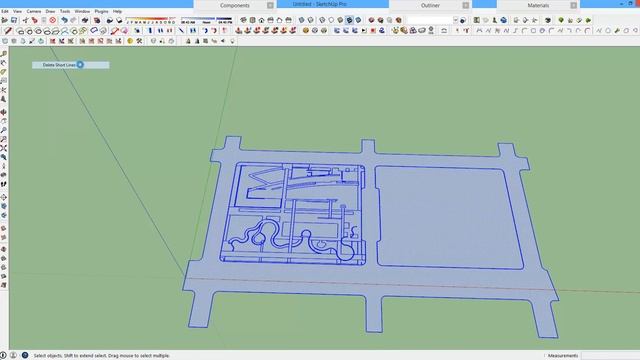Expand the layer dropdown arrow
This screenshot has height=360, width=640.
pyautogui.click(x=456, y=20)
